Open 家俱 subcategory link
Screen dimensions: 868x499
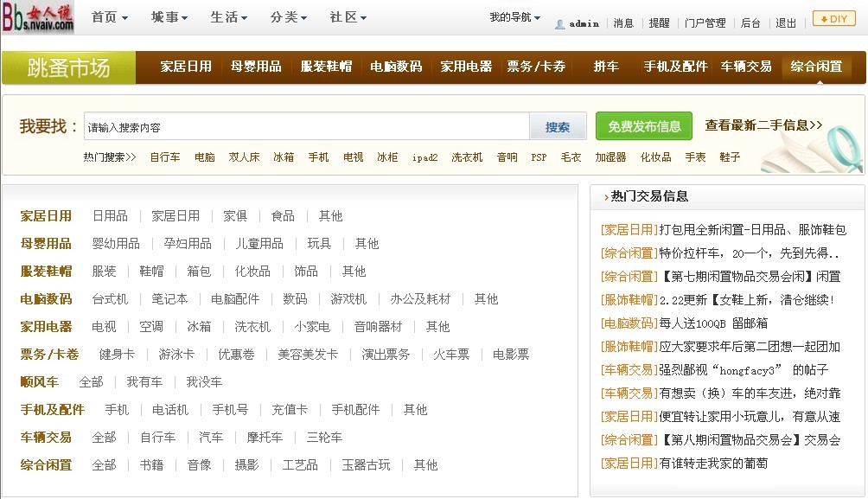[x=234, y=216]
